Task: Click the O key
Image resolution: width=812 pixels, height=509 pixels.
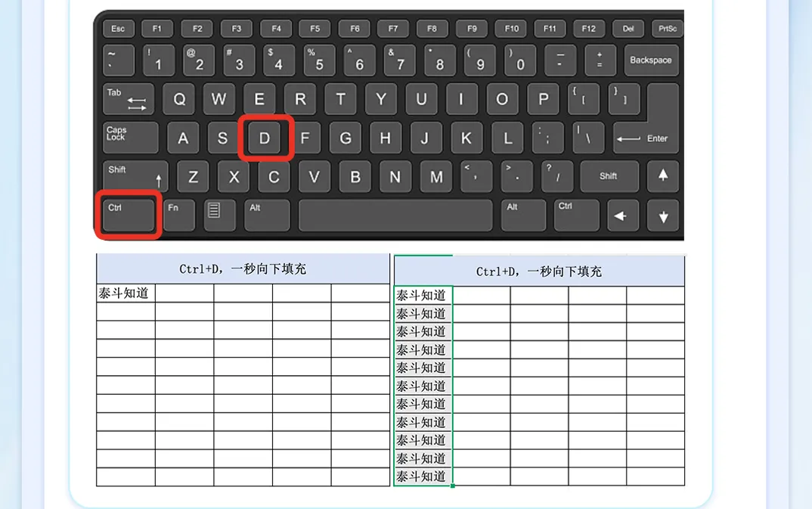Action: 502,99
